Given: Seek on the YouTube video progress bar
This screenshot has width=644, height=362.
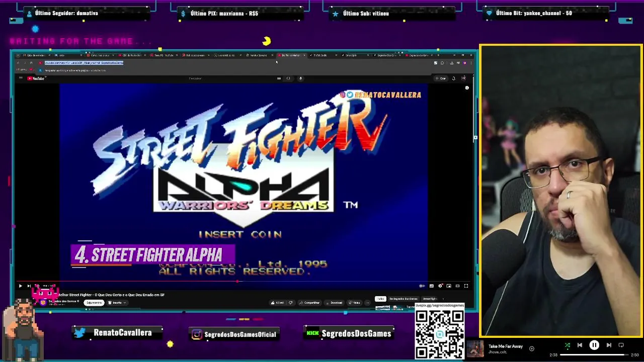Looking at the screenshot, I should click(x=244, y=282).
